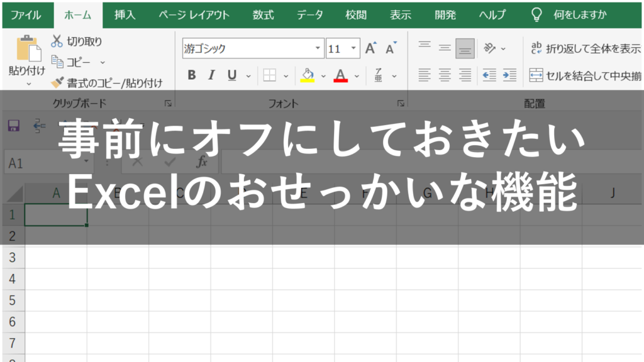Click the Save icon in quick access toolbar
644x362 pixels.
pos(14,126)
